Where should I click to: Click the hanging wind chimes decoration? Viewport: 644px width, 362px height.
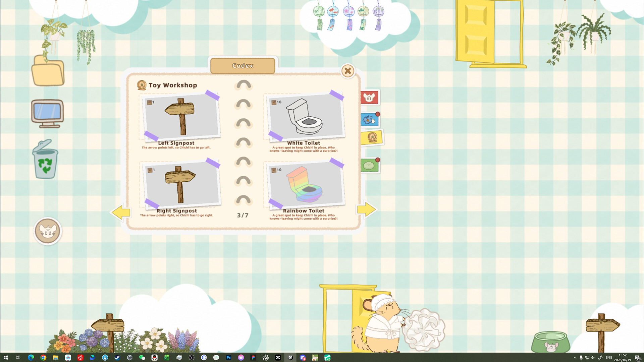coord(348,16)
